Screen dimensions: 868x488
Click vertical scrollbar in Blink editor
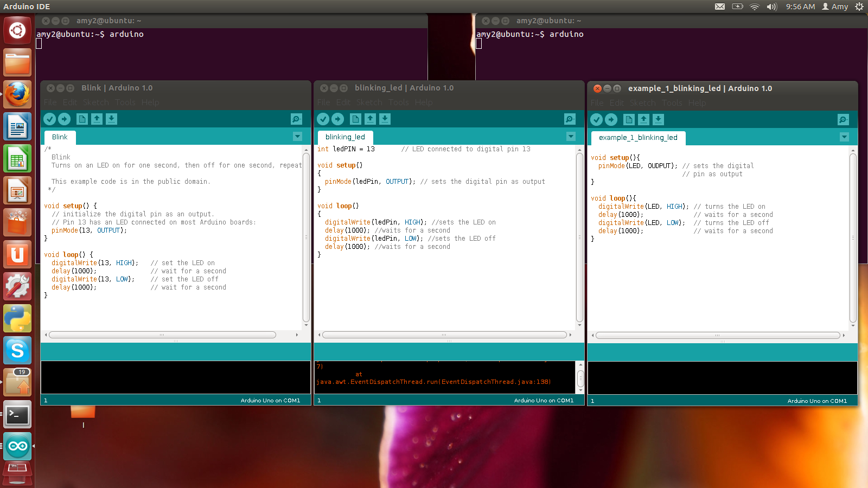(306, 237)
